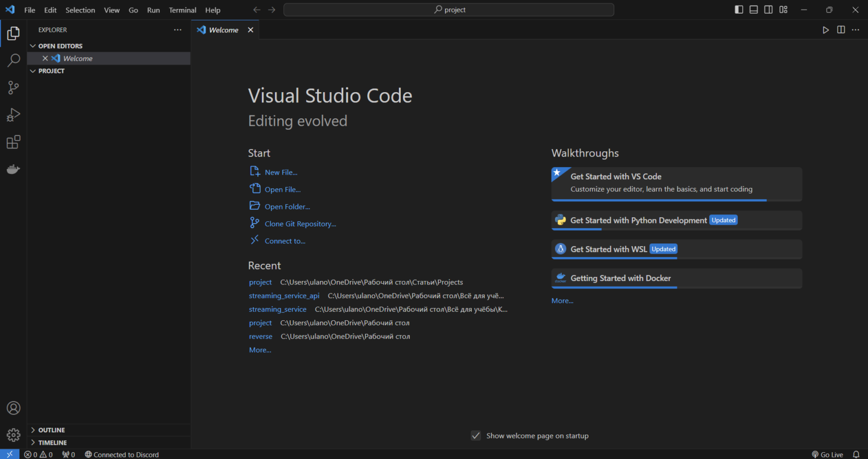The image size is (868, 459).
Task: Open recent reverse folder
Action: click(261, 337)
